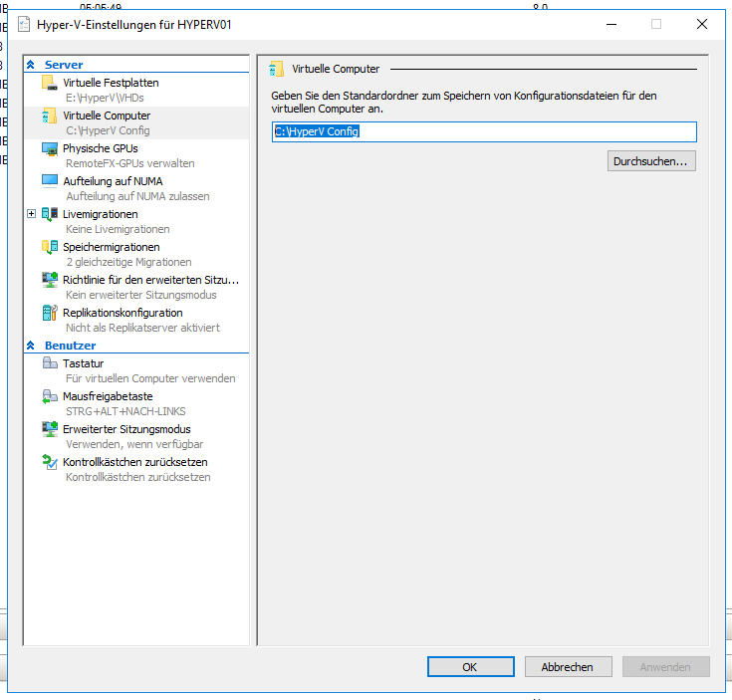Click the Anwenden button
Image resolution: width=732 pixels, height=700 pixels.
pos(665,667)
